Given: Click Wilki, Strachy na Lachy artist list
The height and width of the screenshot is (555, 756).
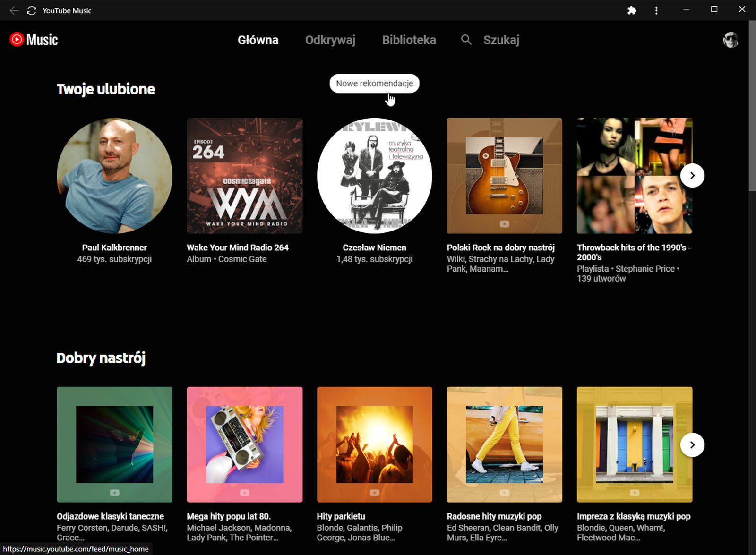Looking at the screenshot, I should point(500,264).
